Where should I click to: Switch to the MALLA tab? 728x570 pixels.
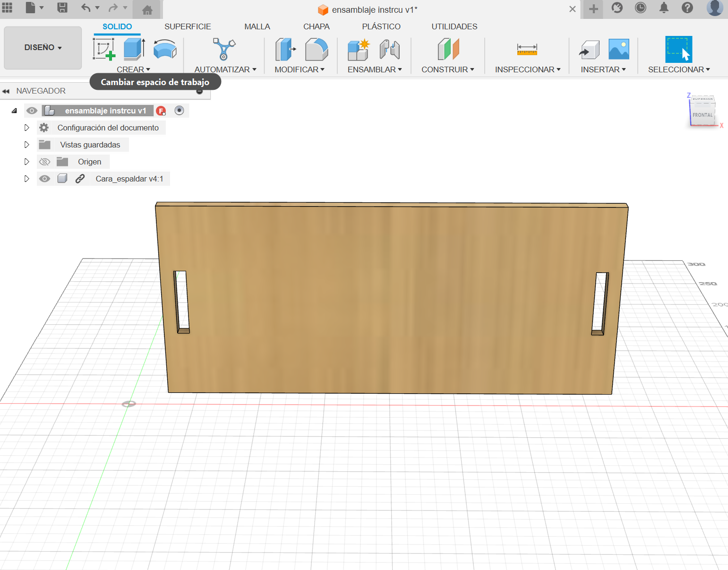pyautogui.click(x=257, y=26)
